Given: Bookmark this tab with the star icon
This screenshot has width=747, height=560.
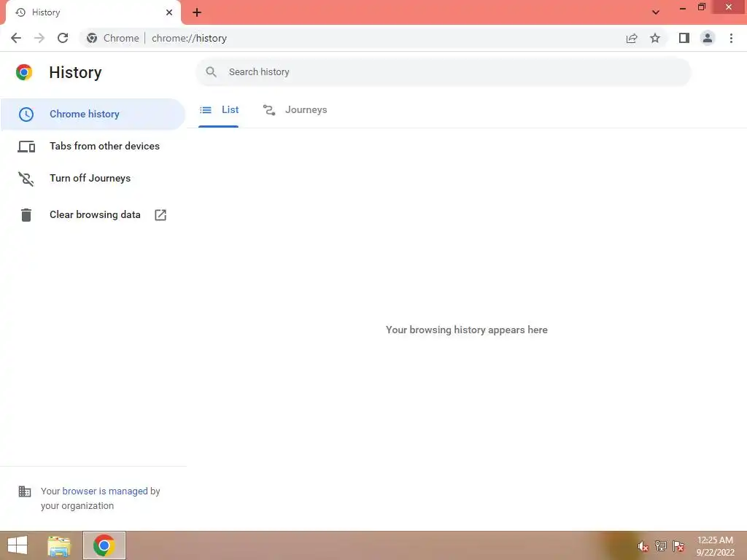Looking at the screenshot, I should (x=655, y=38).
